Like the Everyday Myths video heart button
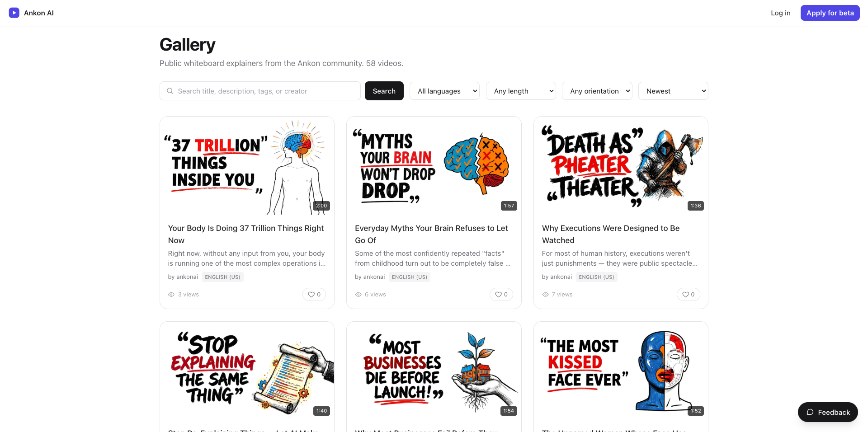Viewport: 868px width, 432px height. (x=501, y=294)
